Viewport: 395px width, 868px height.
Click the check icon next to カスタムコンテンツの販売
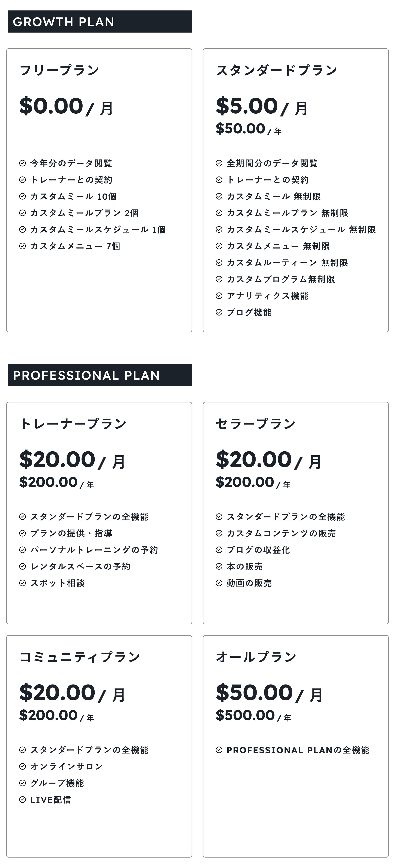219,533
